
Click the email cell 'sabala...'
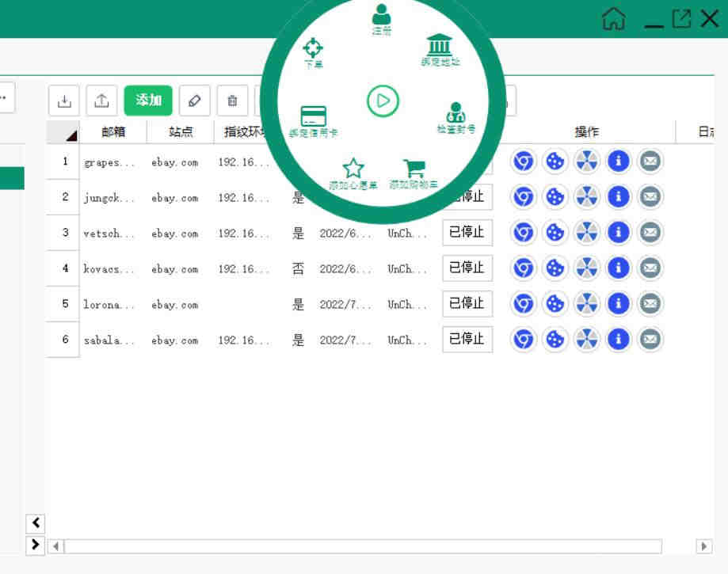109,340
